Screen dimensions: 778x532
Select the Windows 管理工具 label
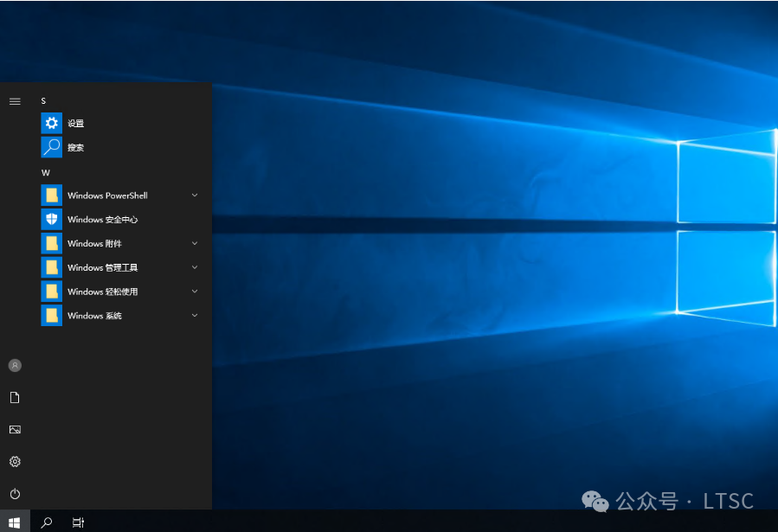click(103, 267)
